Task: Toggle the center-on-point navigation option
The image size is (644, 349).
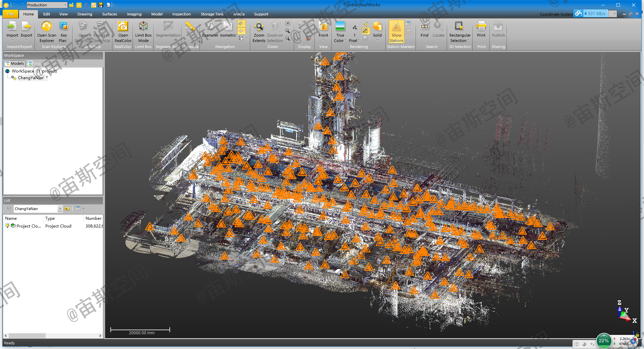Action: pos(241,31)
